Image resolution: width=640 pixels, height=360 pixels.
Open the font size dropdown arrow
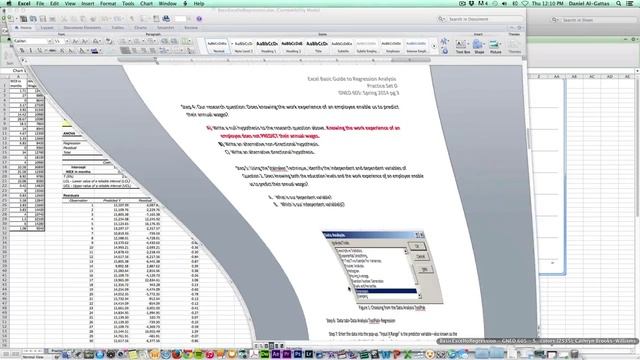67,41
